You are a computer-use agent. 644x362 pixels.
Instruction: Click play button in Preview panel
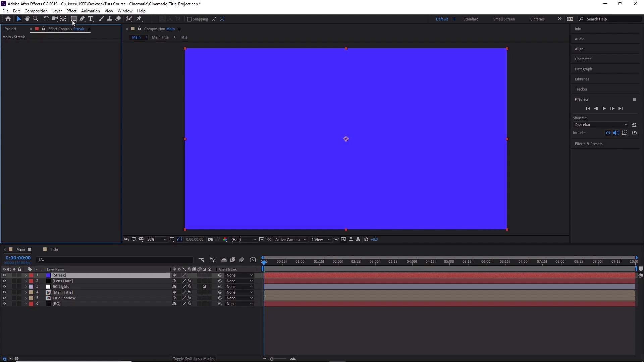604,108
